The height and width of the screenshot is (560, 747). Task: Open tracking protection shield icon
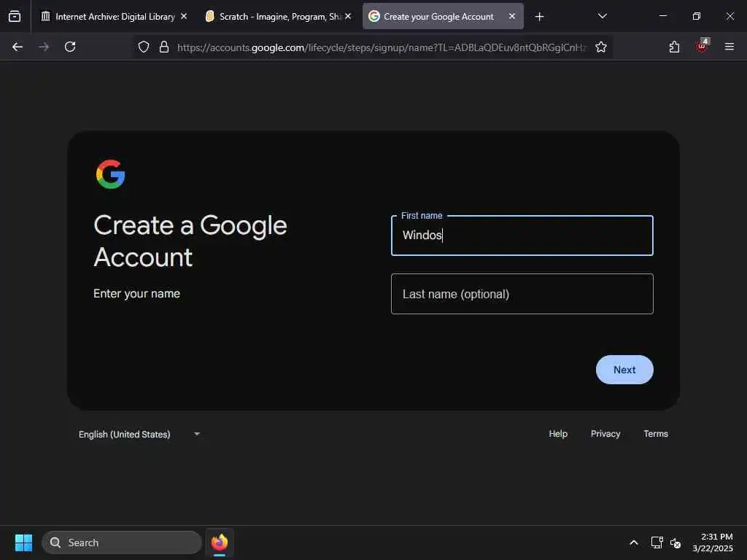point(144,47)
